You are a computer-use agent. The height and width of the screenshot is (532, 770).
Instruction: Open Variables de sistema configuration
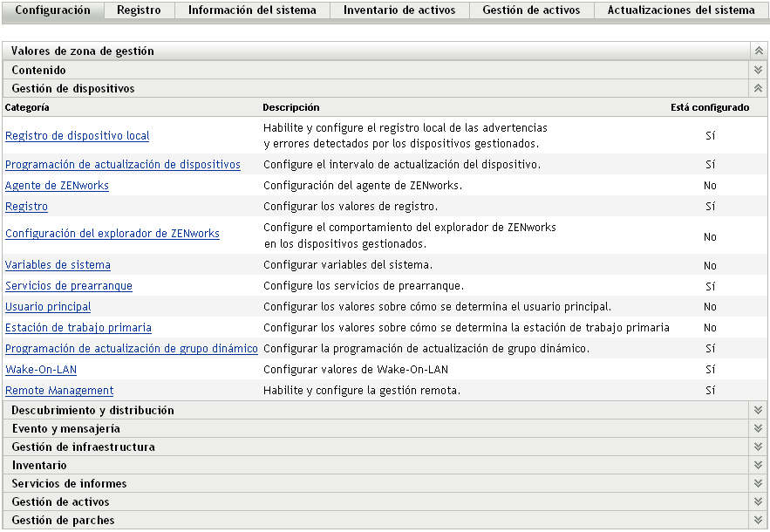(58, 264)
